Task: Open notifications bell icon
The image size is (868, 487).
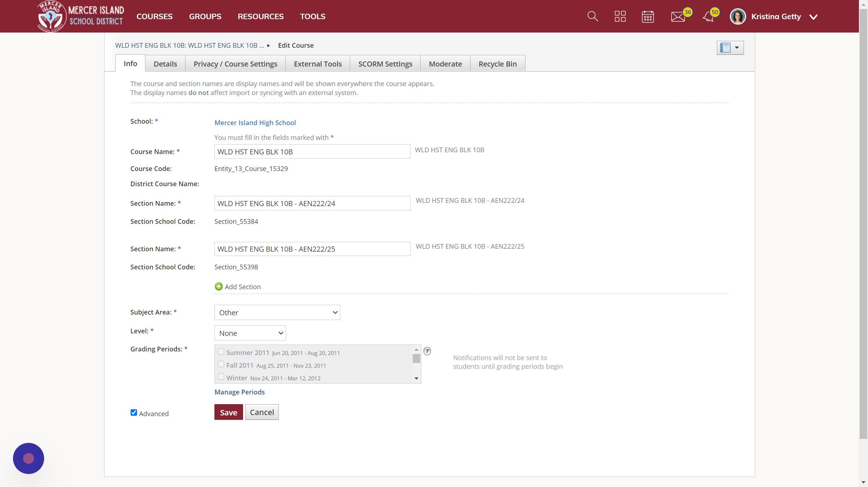Action: tap(708, 17)
